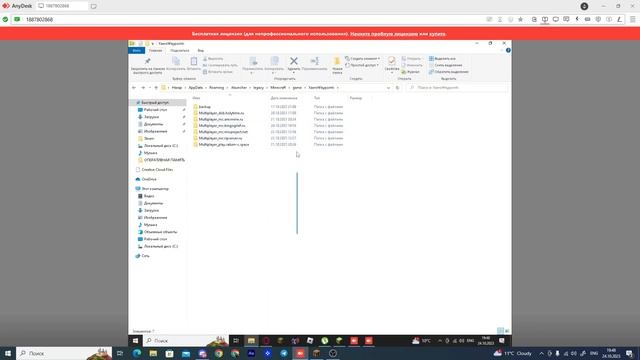
Task: Switch to details view toggle bottom-right
Action: (x=500, y=331)
